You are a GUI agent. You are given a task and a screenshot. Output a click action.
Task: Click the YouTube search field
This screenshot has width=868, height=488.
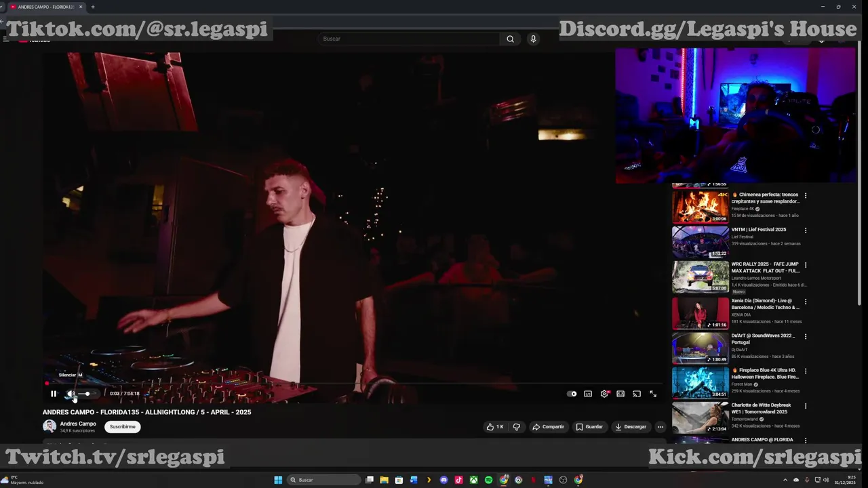click(x=410, y=39)
